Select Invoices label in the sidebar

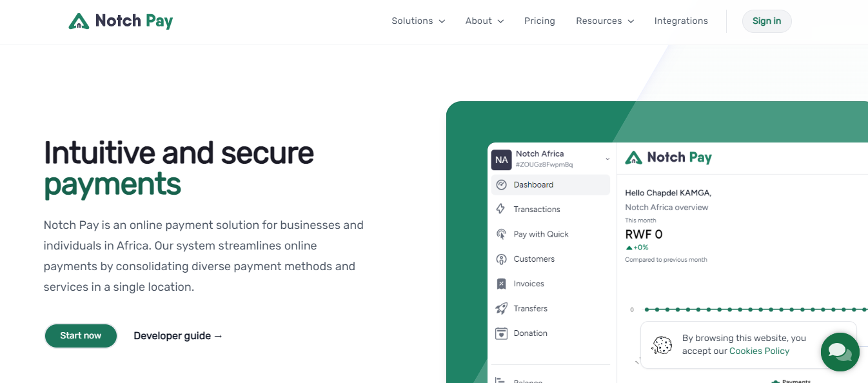click(529, 284)
